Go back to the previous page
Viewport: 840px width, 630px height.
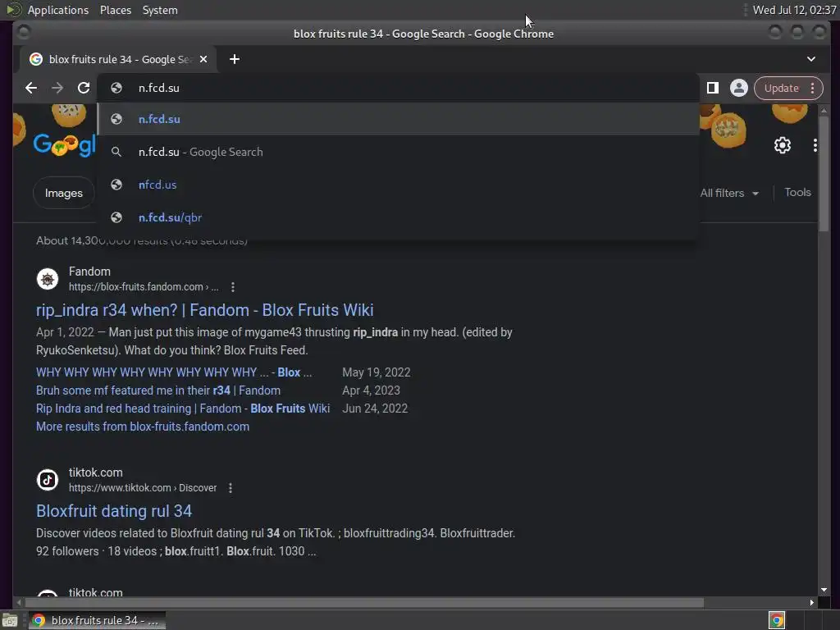coord(31,88)
